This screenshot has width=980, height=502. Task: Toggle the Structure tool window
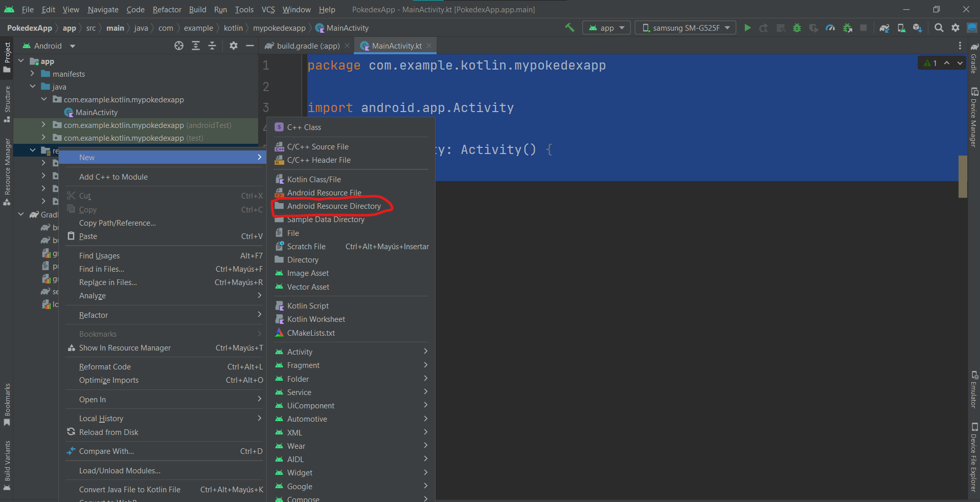(x=7, y=104)
